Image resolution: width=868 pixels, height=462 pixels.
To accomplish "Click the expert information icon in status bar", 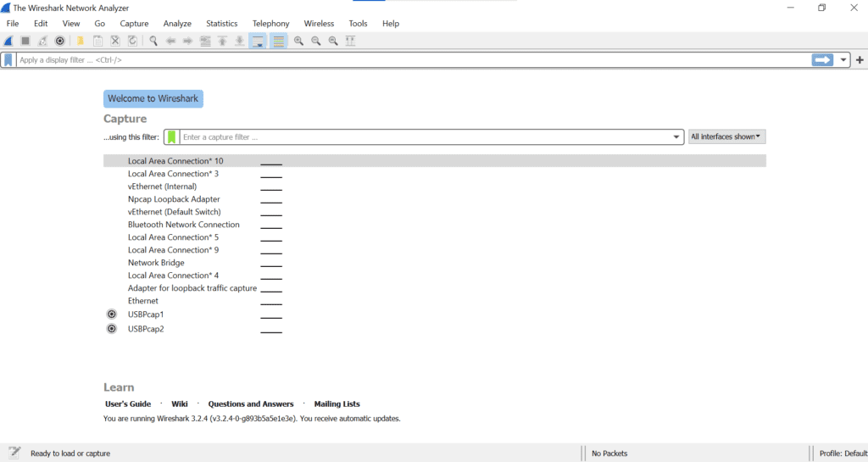I will [14, 453].
